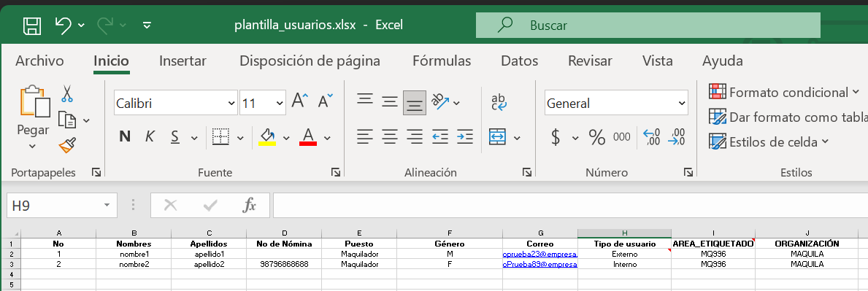
Task: Toggle italic formatting K
Action: (150, 136)
